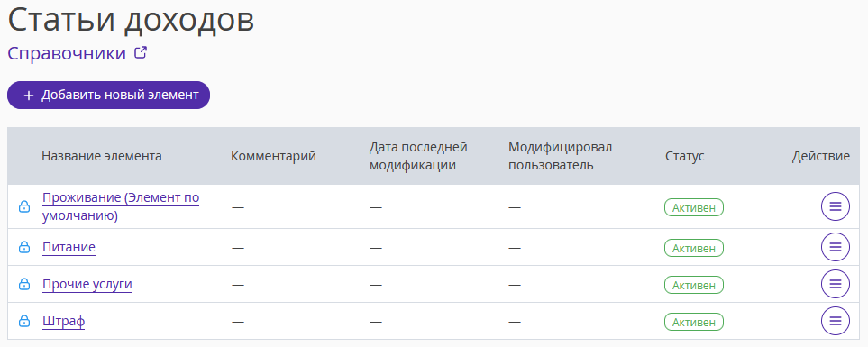Click the Статус column header
This screenshot has height=347, width=868.
(685, 156)
